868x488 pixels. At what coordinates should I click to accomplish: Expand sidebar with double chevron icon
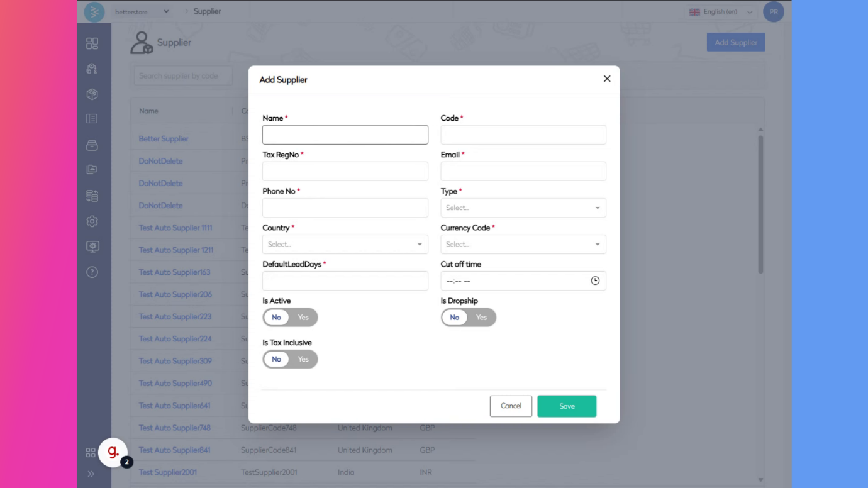coord(91,474)
